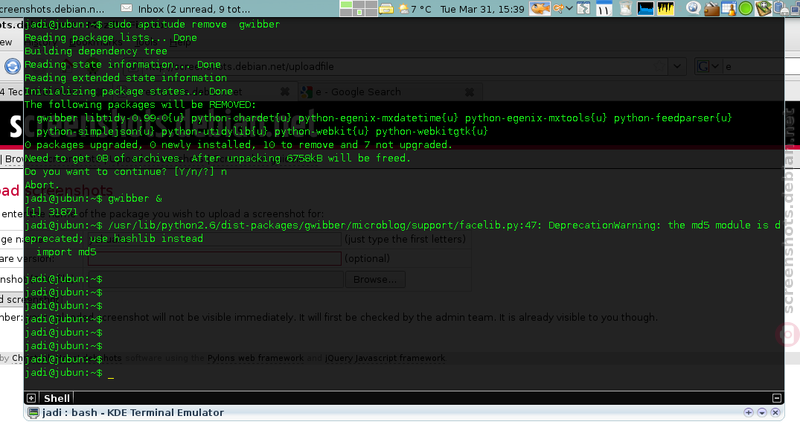Click the reload button in the browser window
The width and height of the screenshot is (800, 445).
tap(12, 66)
